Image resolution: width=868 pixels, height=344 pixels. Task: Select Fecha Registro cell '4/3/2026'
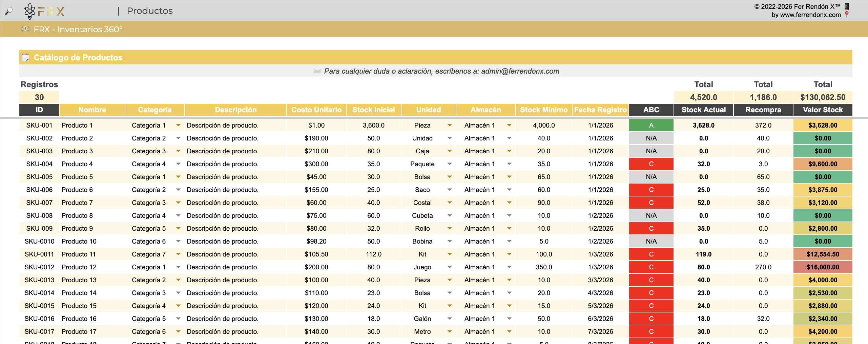click(x=600, y=293)
